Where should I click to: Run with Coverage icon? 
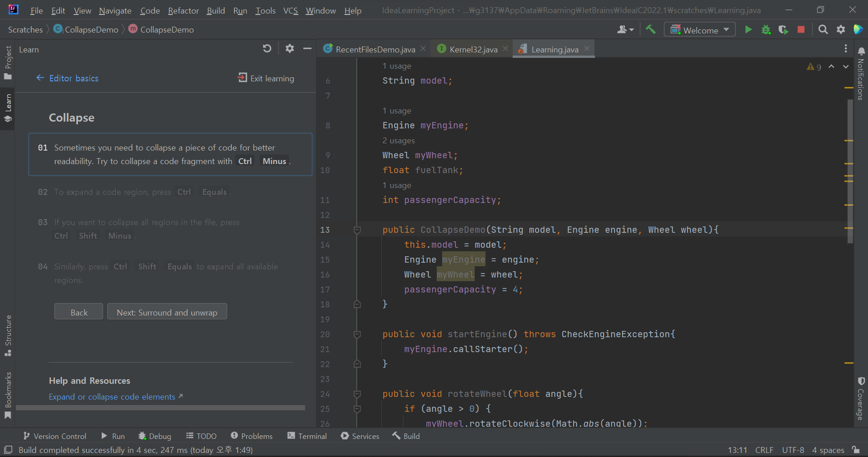click(x=783, y=30)
